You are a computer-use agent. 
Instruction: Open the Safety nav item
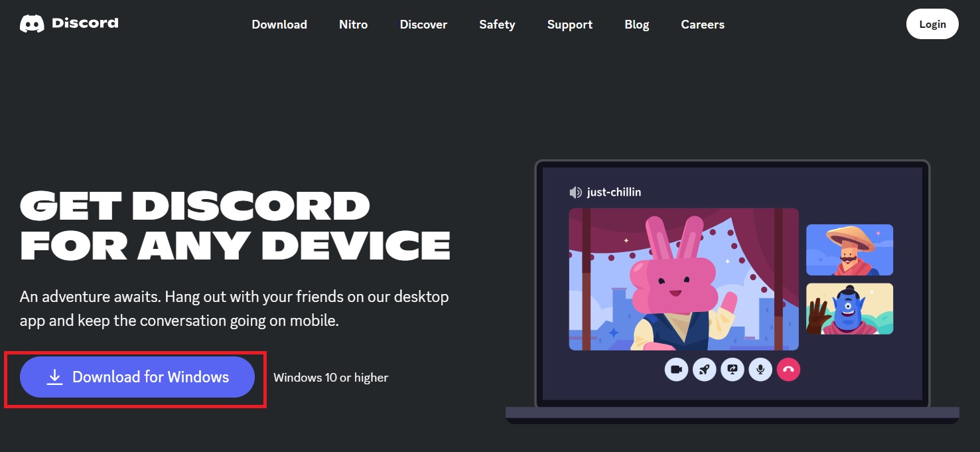pyautogui.click(x=497, y=25)
